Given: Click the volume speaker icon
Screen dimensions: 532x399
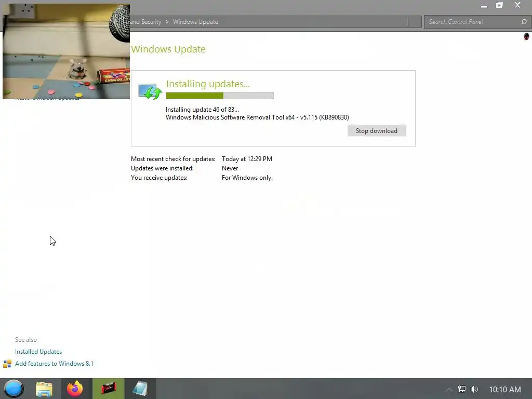Looking at the screenshot, I should tap(474, 389).
